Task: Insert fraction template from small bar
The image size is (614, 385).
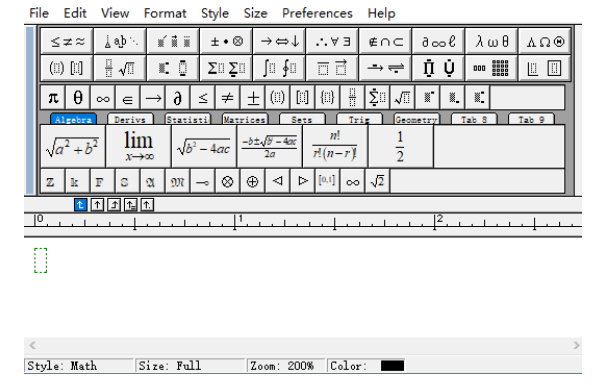Action: pyautogui.click(x=352, y=98)
